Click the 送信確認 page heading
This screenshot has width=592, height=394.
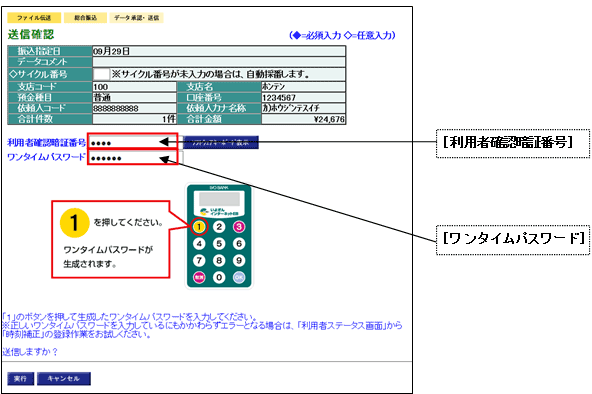[x=31, y=34]
